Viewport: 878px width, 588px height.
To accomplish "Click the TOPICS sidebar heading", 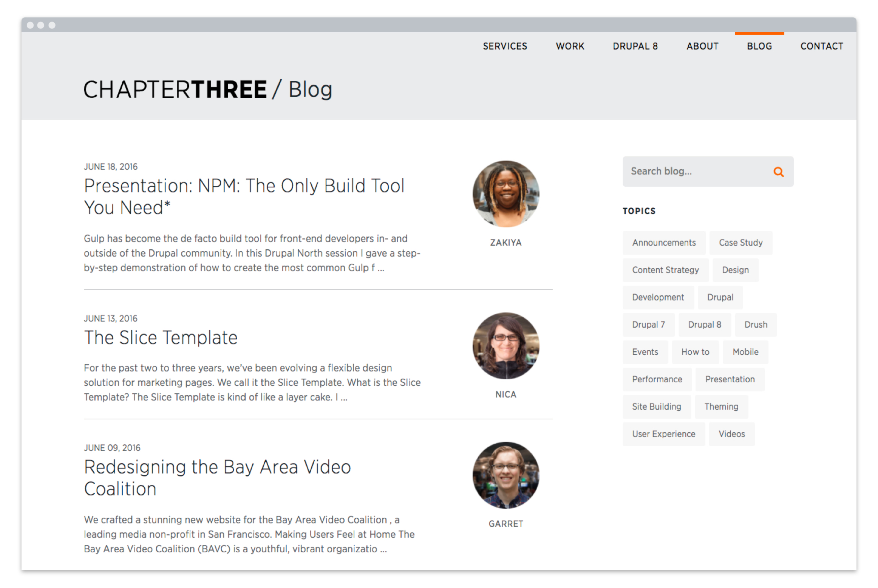I will (639, 211).
